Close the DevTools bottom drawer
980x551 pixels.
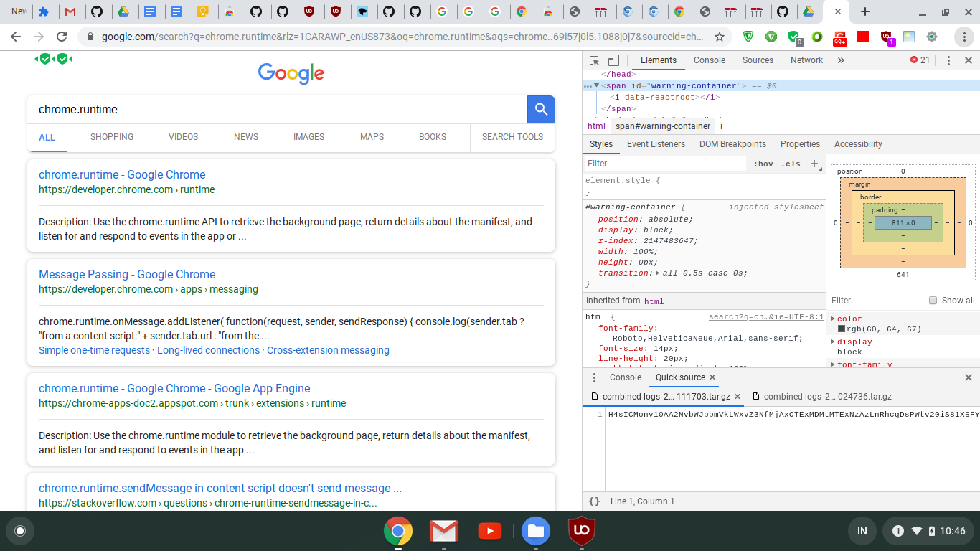click(968, 377)
